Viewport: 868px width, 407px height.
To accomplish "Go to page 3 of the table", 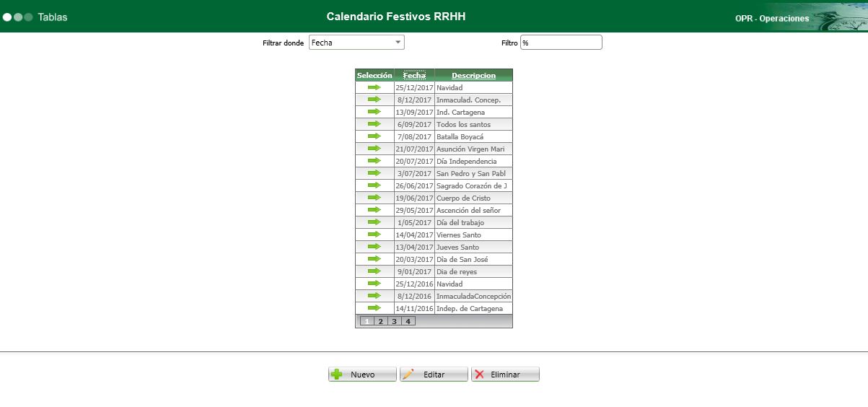I will pos(394,321).
